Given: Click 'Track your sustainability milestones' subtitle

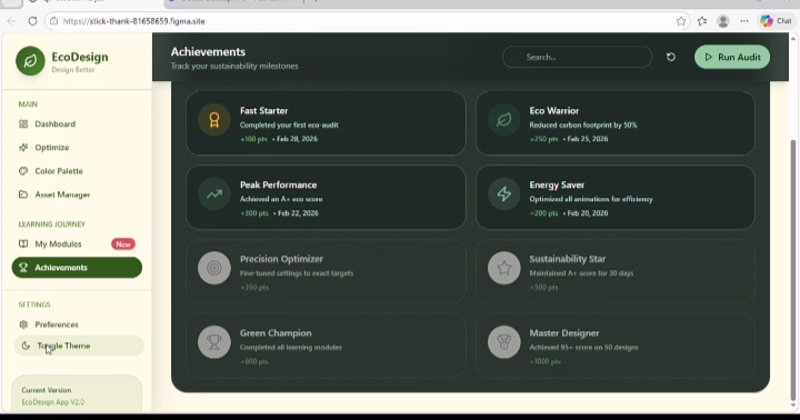Looking at the screenshot, I should tap(234, 66).
